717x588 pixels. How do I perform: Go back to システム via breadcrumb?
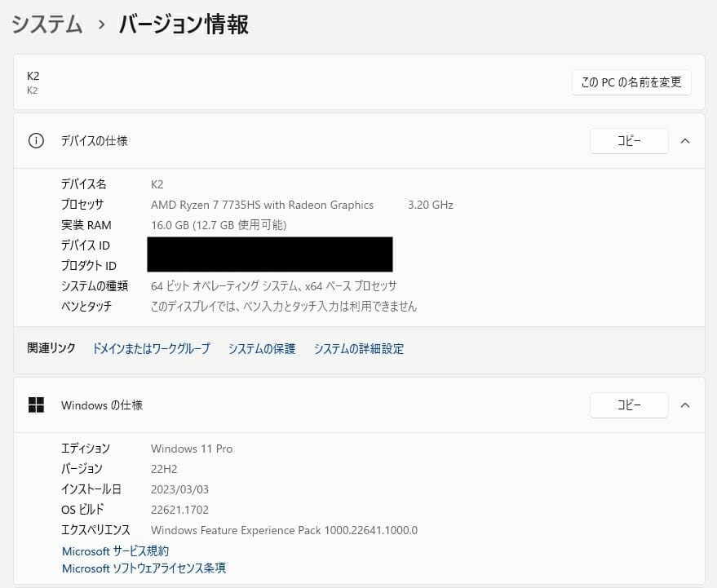tap(47, 25)
